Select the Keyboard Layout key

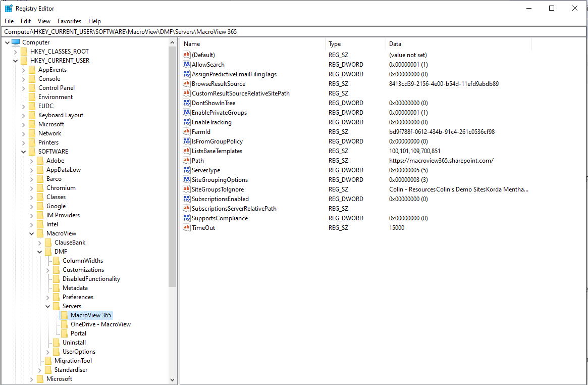pos(61,115)
